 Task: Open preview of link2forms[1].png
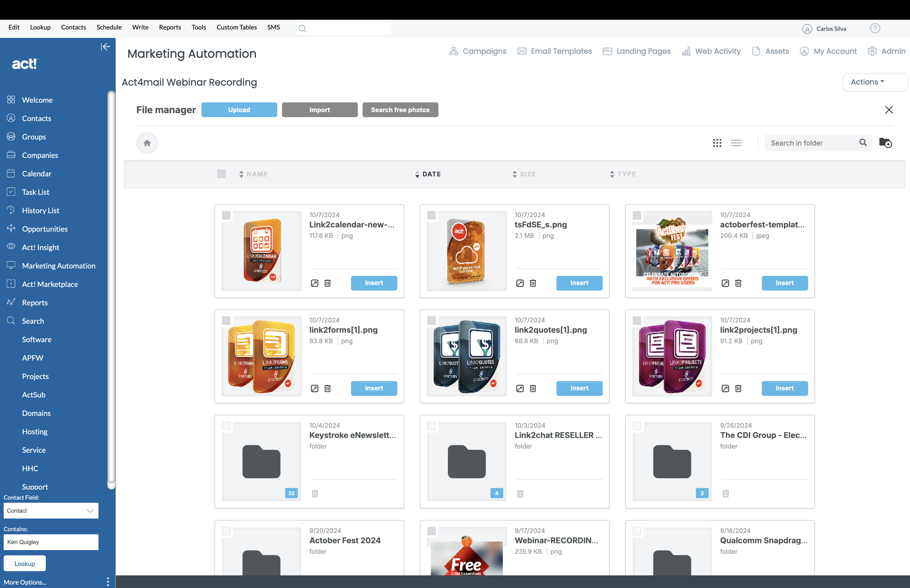[314, 388]
